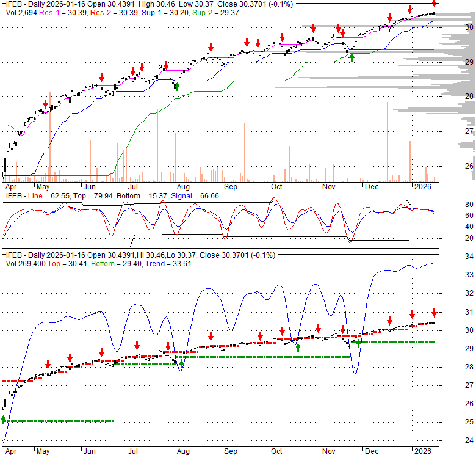Click the green up arrow near October in bottom chart
476x455 pixels.
click(x=298, y=346)
